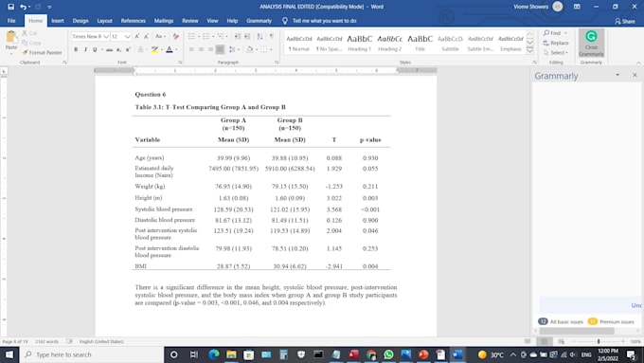Click the Paste clipboard icon
The image size is (644, 363).
pos(11,37)
